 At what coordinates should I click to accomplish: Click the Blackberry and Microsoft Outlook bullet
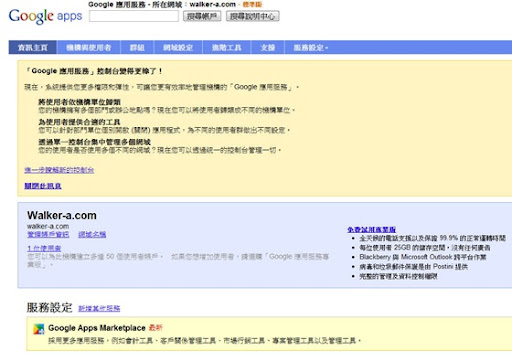coord(423,257)
